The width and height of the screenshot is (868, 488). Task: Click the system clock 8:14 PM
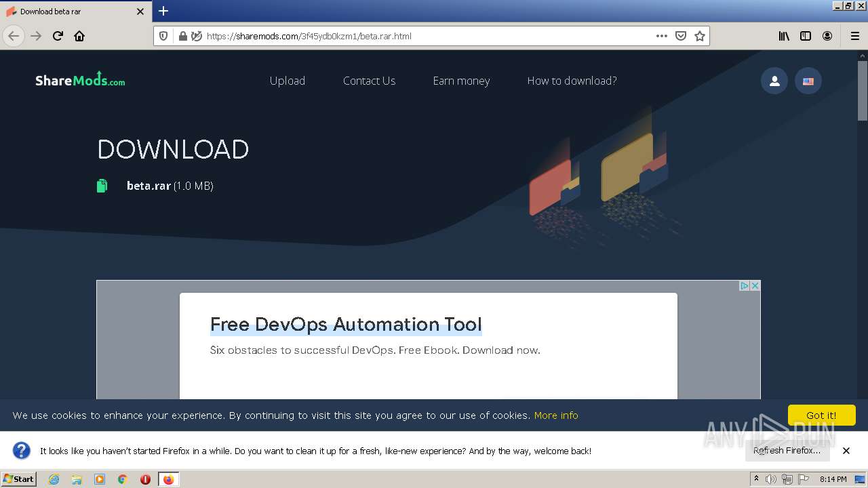click(x=833, y=479)
